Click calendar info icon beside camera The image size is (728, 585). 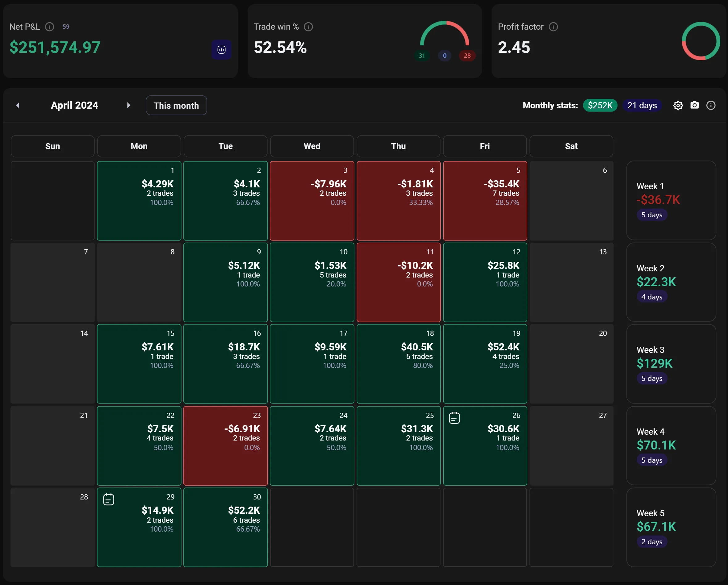(711, 106)
